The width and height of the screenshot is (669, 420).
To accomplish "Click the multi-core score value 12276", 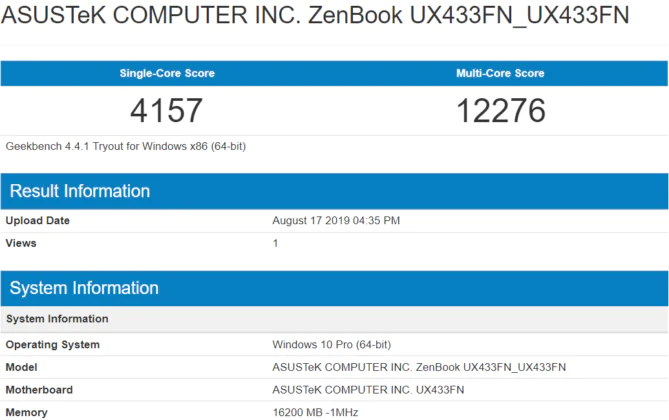I will coord(501,111).
